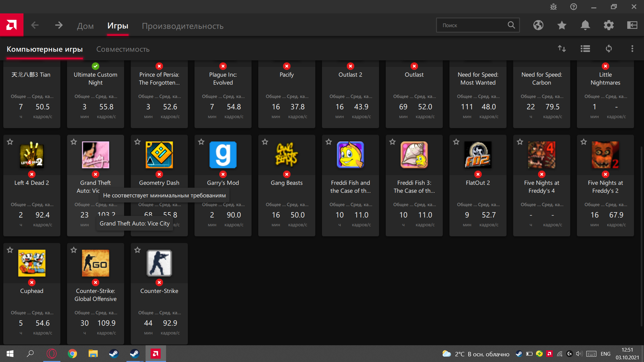Open Counter-Strike: Global Offensive icon

(x=96, y=263)
